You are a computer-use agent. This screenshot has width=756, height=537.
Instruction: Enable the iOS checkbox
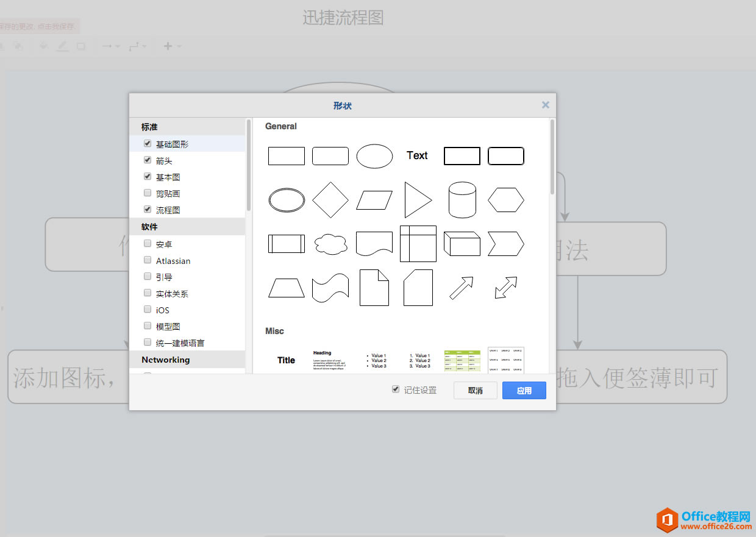point(148,310)
